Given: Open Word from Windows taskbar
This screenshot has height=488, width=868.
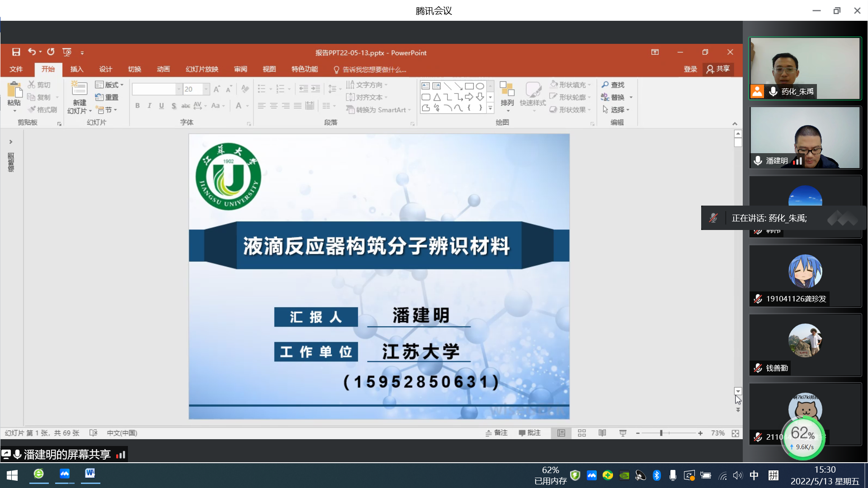Looking at the screenshot, I should 90,474.
